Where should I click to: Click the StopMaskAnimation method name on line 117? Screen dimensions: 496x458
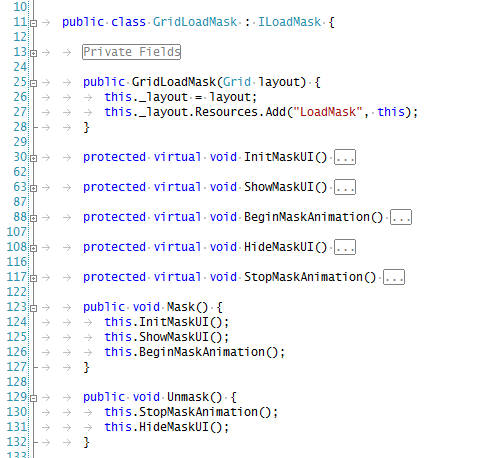coord(303,277)
